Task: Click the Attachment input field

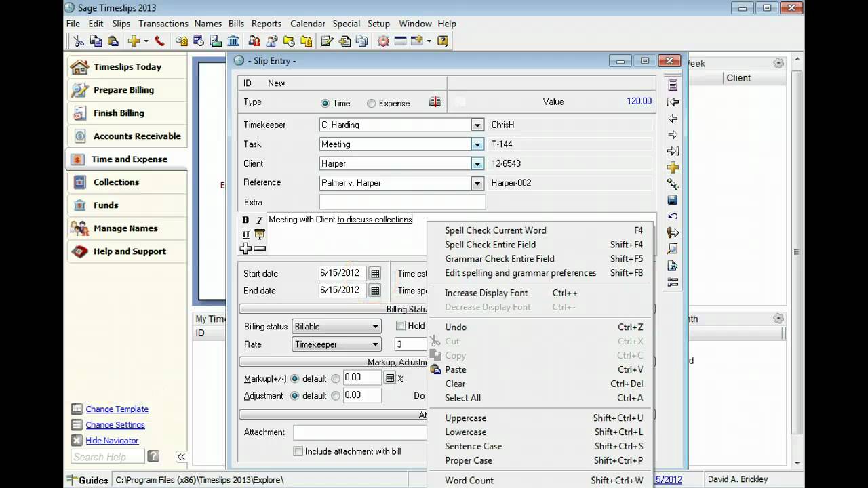Action: pos(360,432)
